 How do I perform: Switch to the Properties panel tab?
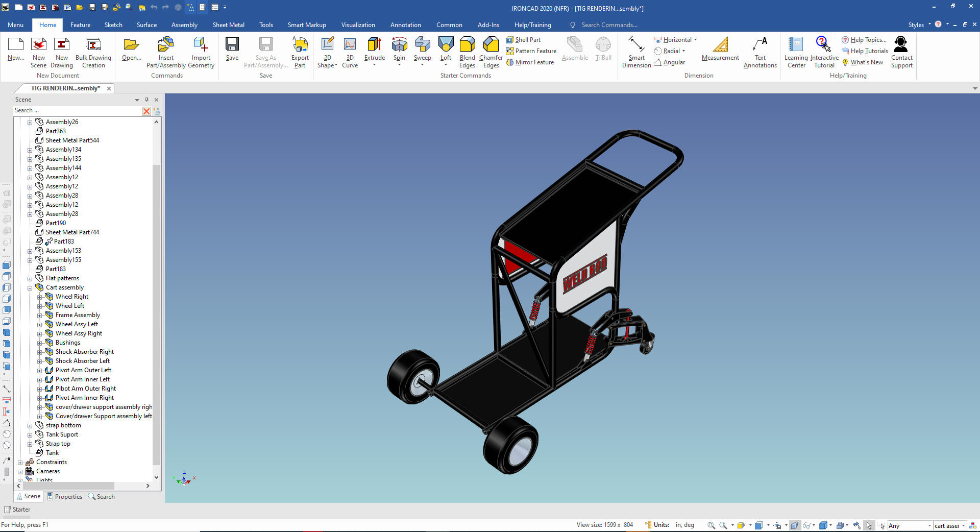pyautogui.click(x=64, y=497)
